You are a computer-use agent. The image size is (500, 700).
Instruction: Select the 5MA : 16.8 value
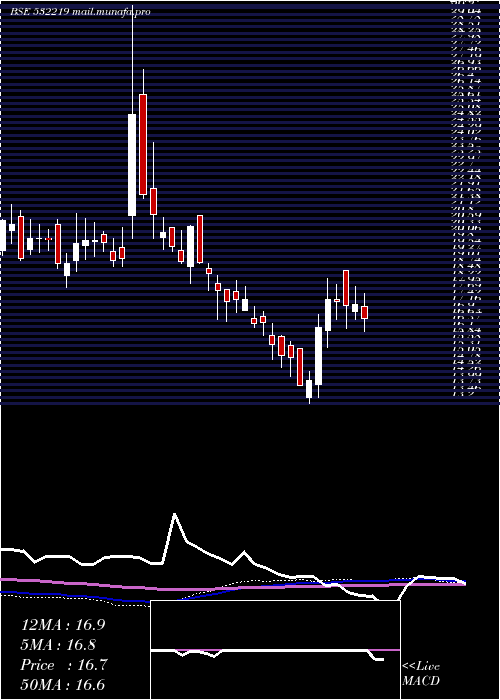pos(58,645)
